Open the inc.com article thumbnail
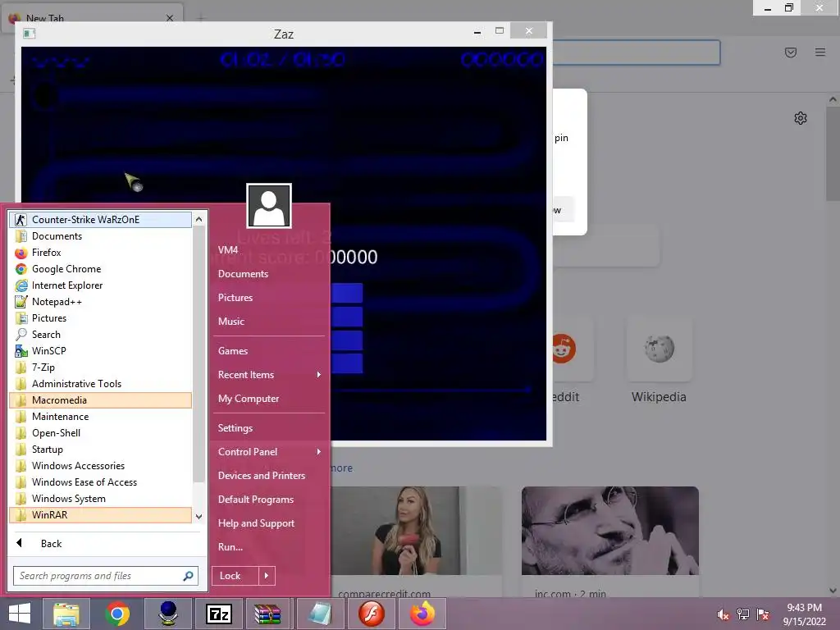This screenshot has width=840, height=630. tap(610, 531)
